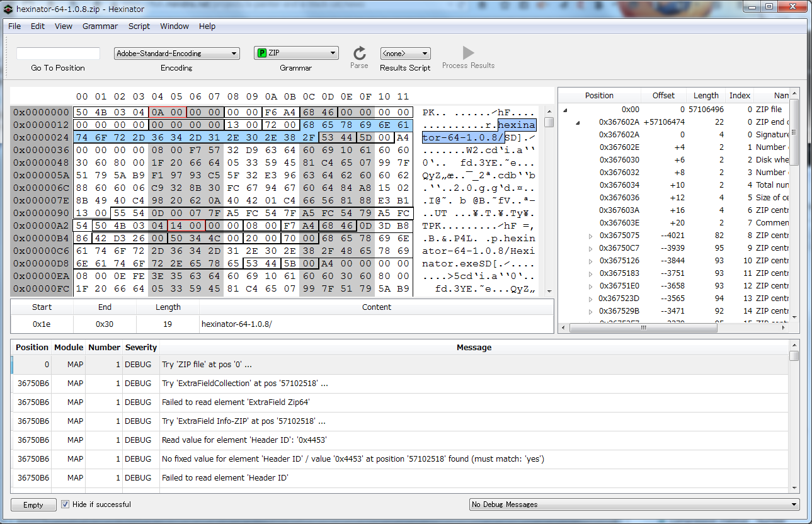Click the 0C column header in hex view
The height and width of the screenshot is (524, 812).
(309, 96)
